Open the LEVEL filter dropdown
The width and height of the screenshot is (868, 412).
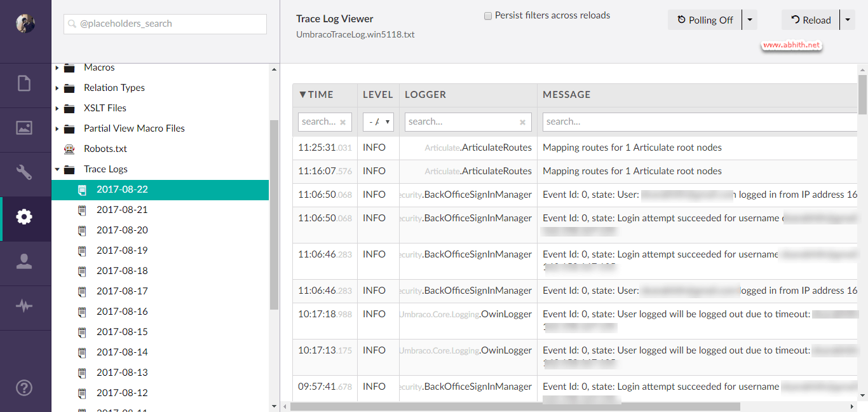pyautogui.click(x=378, y=121)
